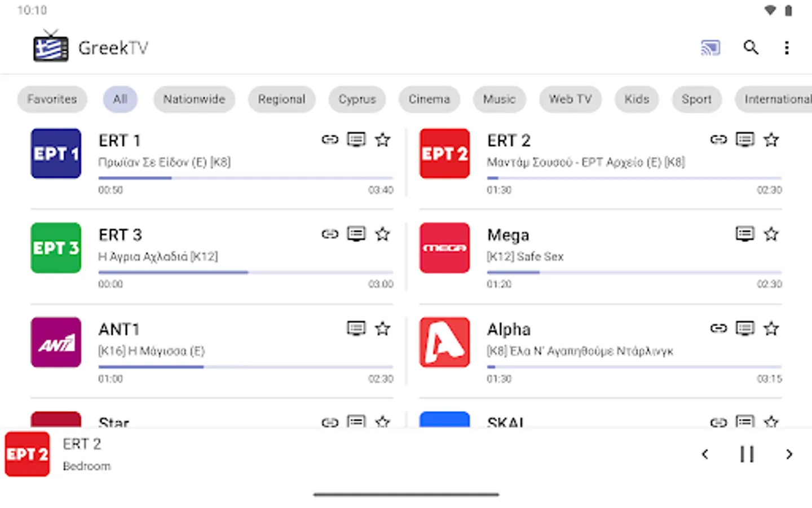
Task: Click the ANT1 channel name
Action: point(119,329)
